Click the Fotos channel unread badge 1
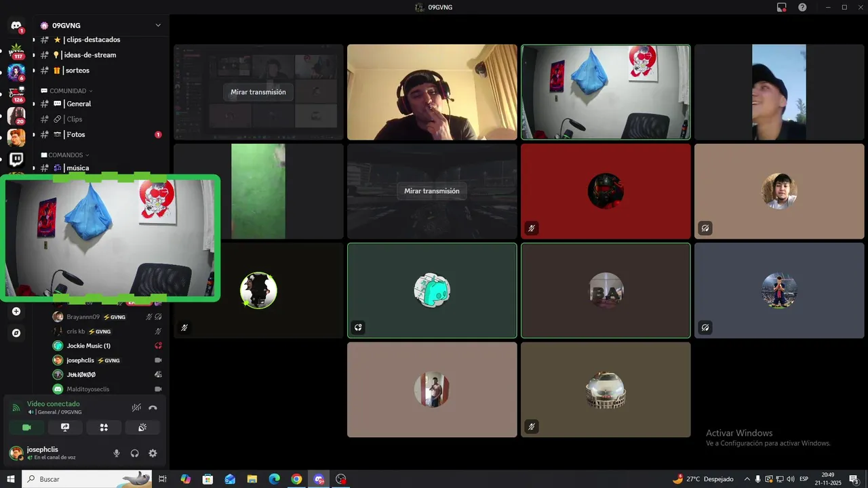 [x=158, y=135]
